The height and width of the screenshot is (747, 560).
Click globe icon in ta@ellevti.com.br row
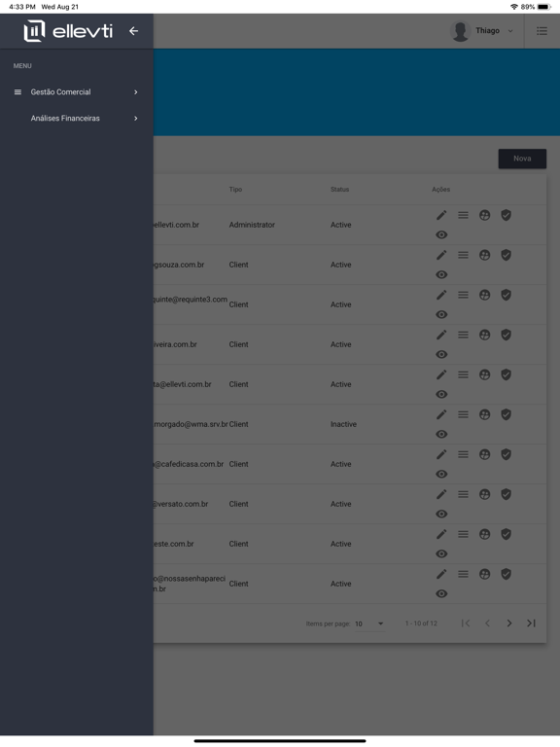click(484, 374)
